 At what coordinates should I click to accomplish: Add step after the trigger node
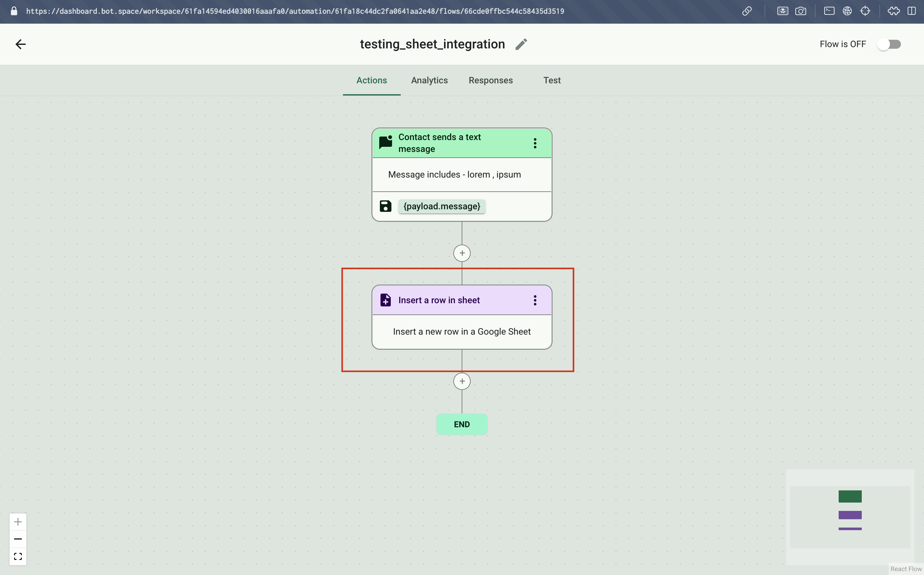pyautogui.click(x=462, y=253)
